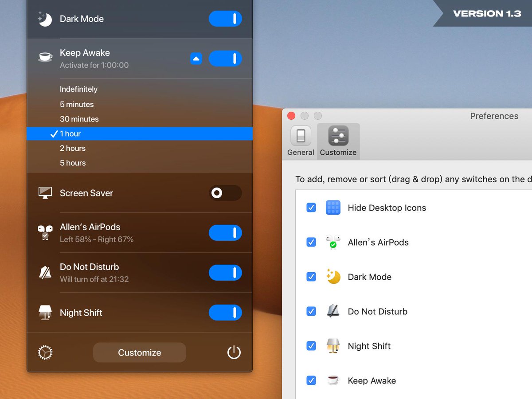Click the Do Not Disturb bell icon in panel
Image resolution: width=532 pixels, height=399 pixels.
click(x=45, y=273)
